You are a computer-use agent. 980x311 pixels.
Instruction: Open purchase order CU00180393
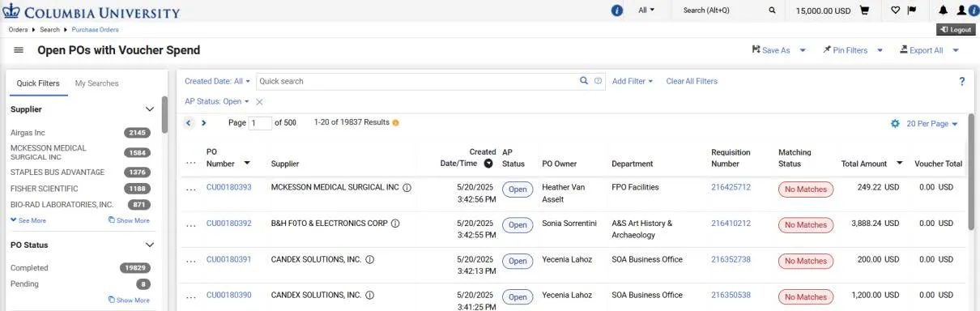(x=229, y=187)
